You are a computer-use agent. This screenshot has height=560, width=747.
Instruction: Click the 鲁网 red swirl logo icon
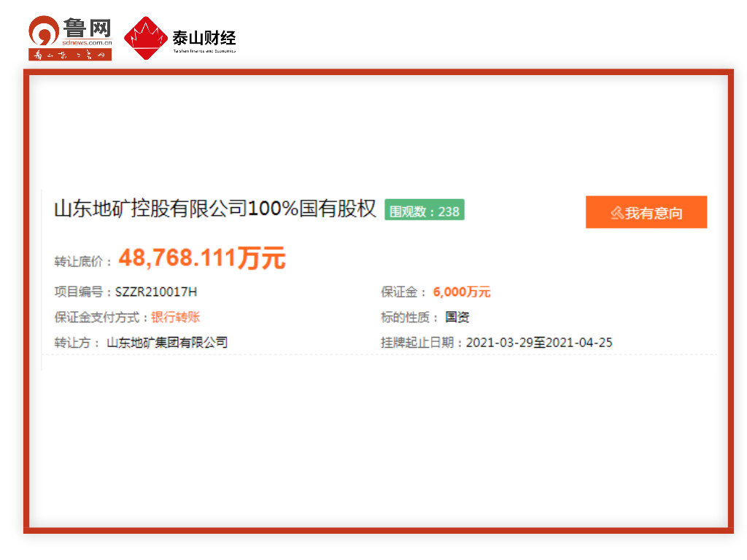click(x=44, y=31)
